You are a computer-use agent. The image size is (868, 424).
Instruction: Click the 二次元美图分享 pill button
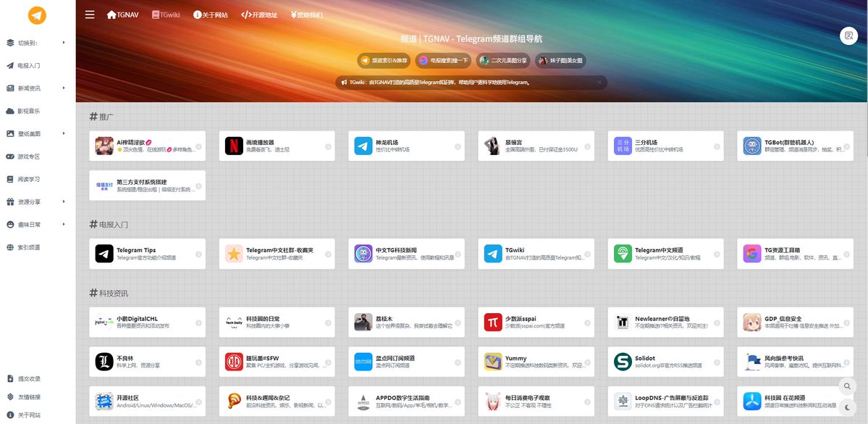coord(504,60)
